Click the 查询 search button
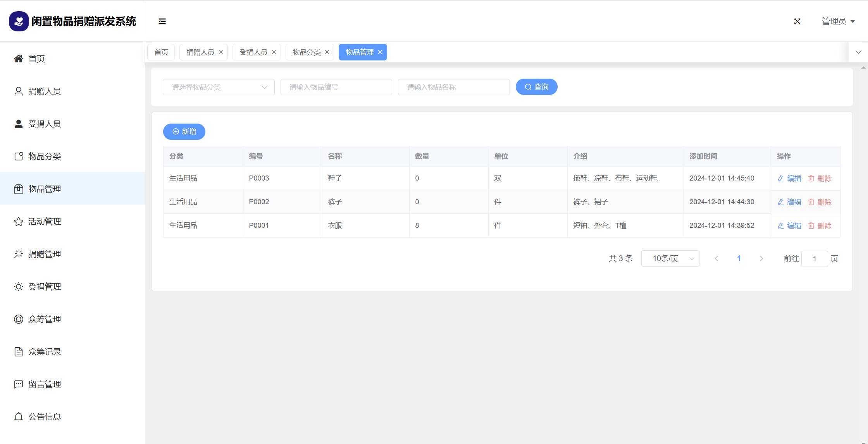868x444 pixels. 536,87
